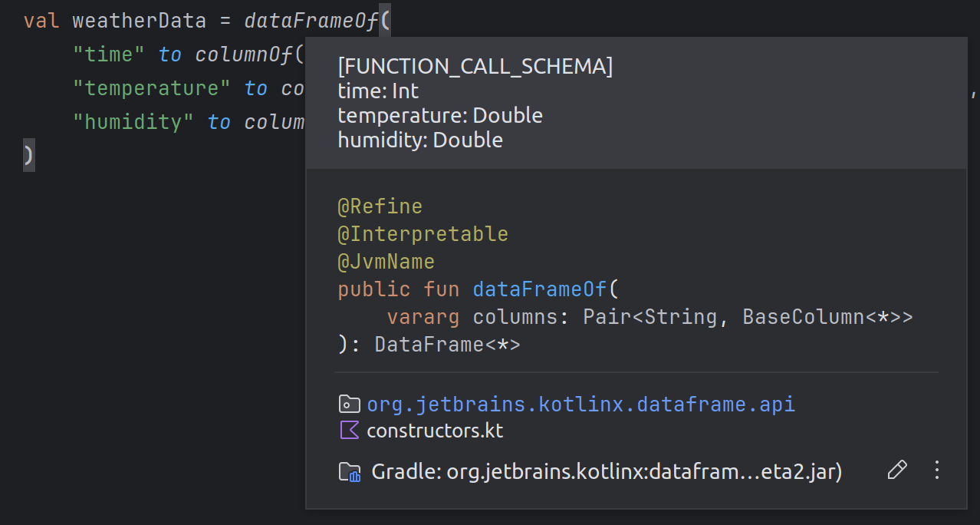Select the weatherData variable name
The width and height of the screenshot is (980, 525).
pos(139,21)
